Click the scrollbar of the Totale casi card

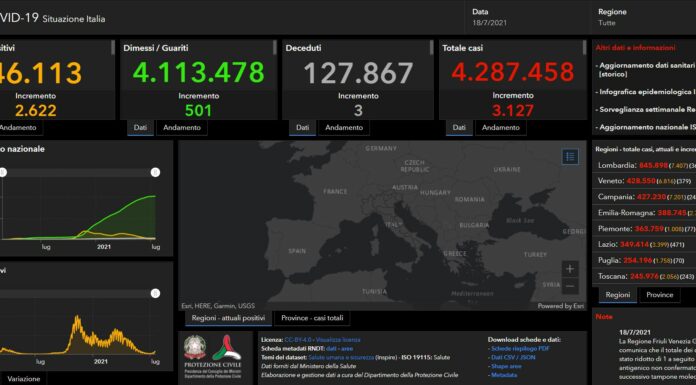pos(584,48)
